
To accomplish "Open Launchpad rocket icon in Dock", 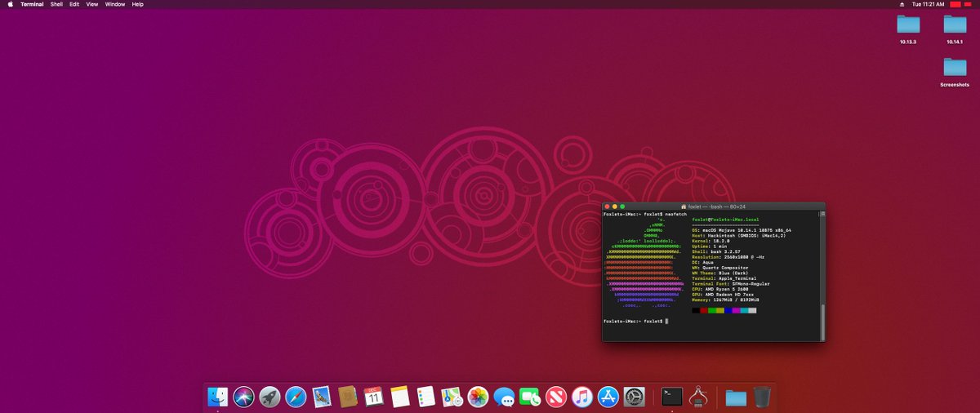I will pos(269,397).
